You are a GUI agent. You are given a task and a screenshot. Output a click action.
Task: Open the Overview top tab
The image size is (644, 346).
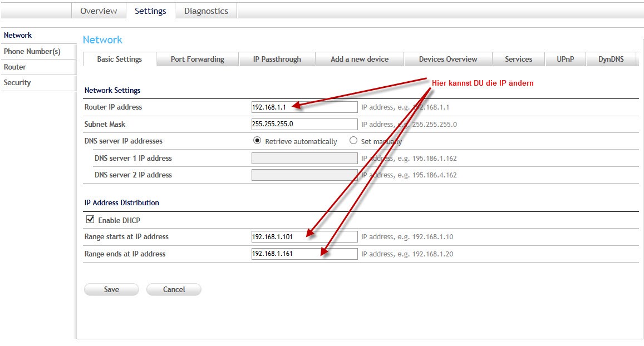[99, 11]
